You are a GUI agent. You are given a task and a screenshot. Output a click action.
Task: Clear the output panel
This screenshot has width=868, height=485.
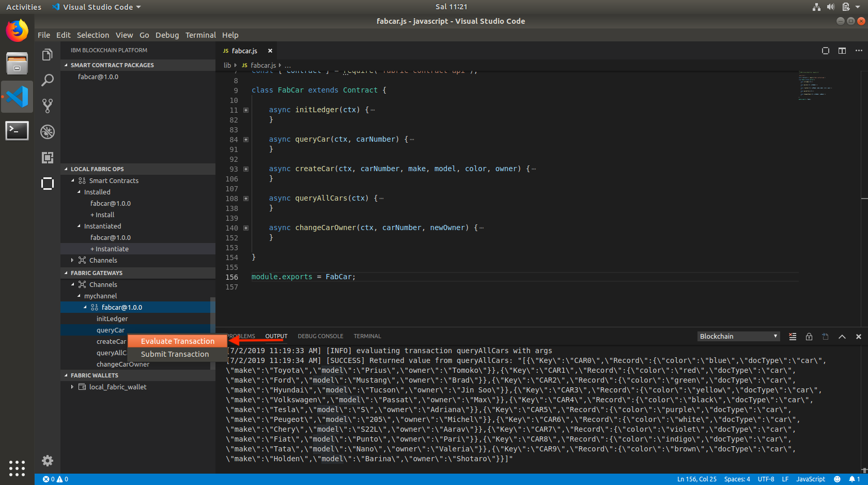pos(793,337)
